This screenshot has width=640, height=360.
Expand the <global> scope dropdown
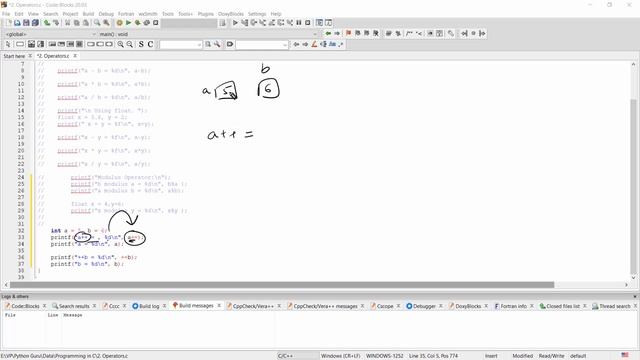tap(93, 34)
